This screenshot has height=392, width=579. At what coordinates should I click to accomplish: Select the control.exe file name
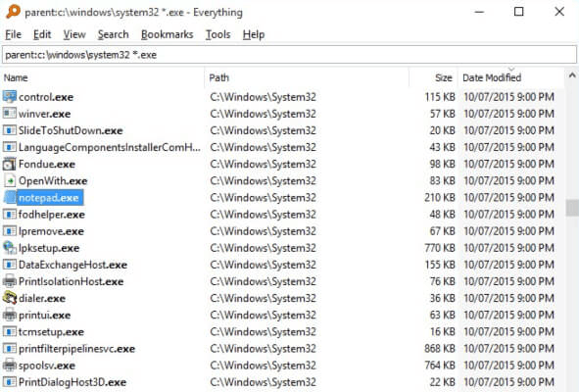(x=46, y=97)
